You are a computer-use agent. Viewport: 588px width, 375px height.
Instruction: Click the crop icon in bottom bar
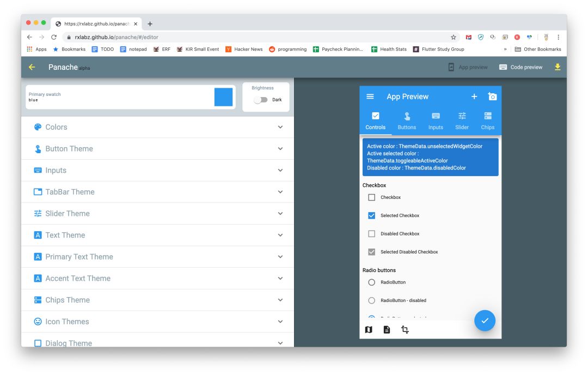[x=405, y=330]
